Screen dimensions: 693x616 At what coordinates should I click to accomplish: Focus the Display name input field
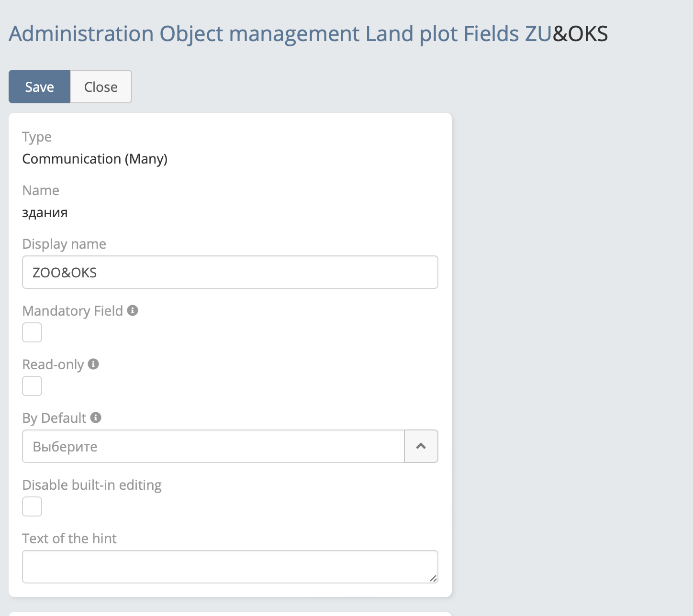(x=230, y=272)
